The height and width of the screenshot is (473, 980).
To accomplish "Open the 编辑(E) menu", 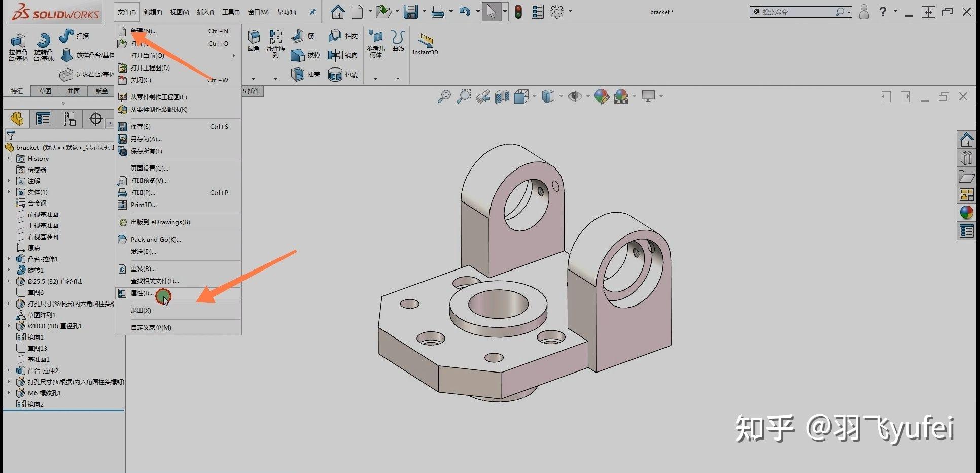I will tap(153, 12).
